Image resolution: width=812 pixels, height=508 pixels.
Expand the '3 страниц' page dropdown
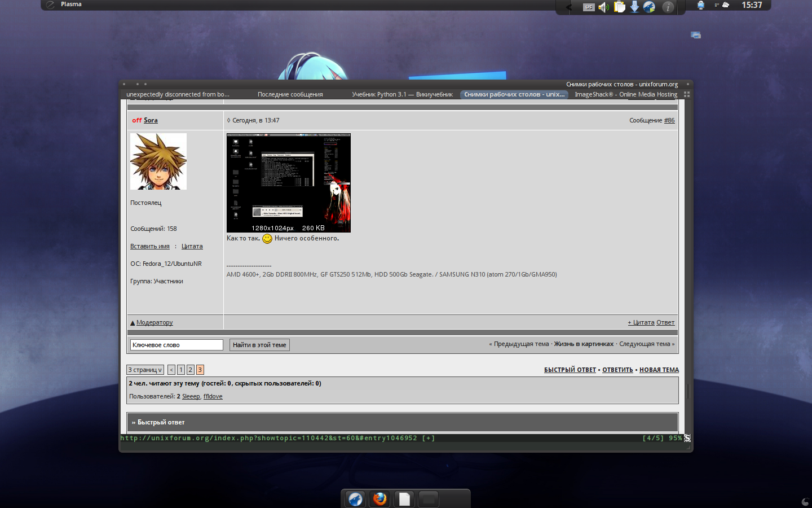pyautogui.click(x=145, y=370)
